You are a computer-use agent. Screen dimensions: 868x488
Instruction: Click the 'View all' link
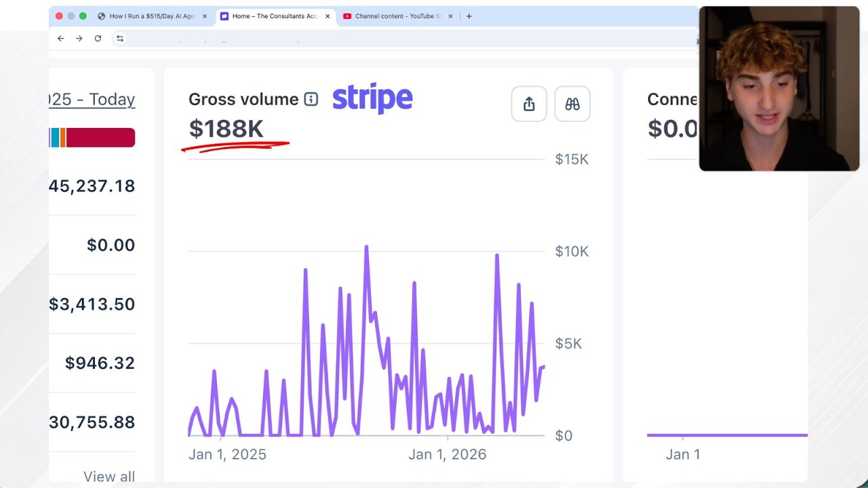point(109,476)
